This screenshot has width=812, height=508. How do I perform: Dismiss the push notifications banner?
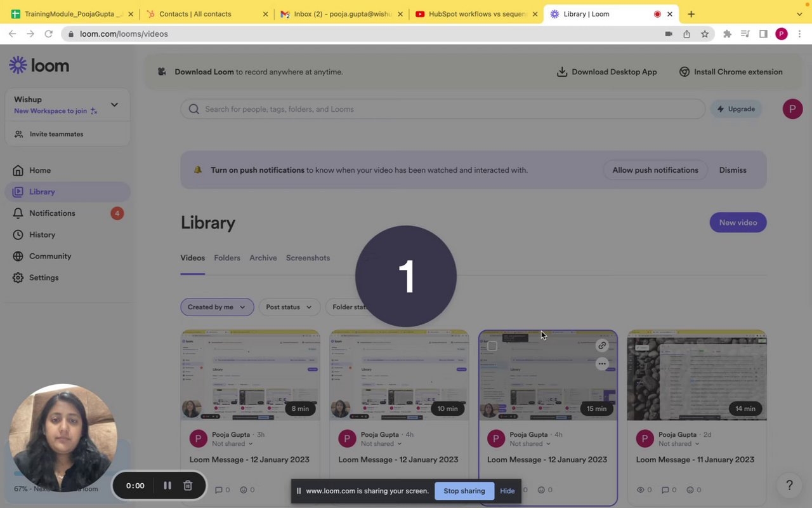tap(733, 170)
